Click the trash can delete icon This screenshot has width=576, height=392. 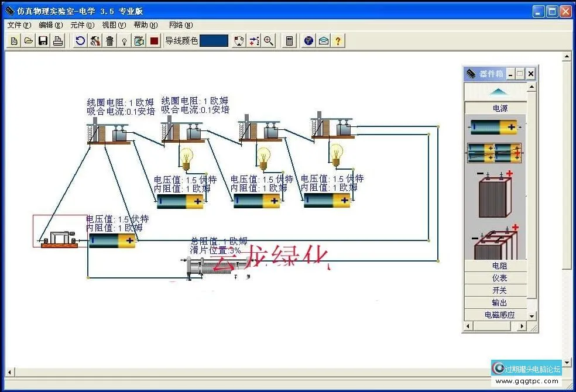pos(109,41)
